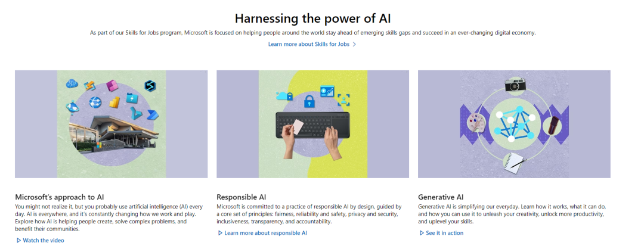The width and height of the screenshot is (644, 252).
Task: Click the play icon beside Watch the video
Action: 18,241
